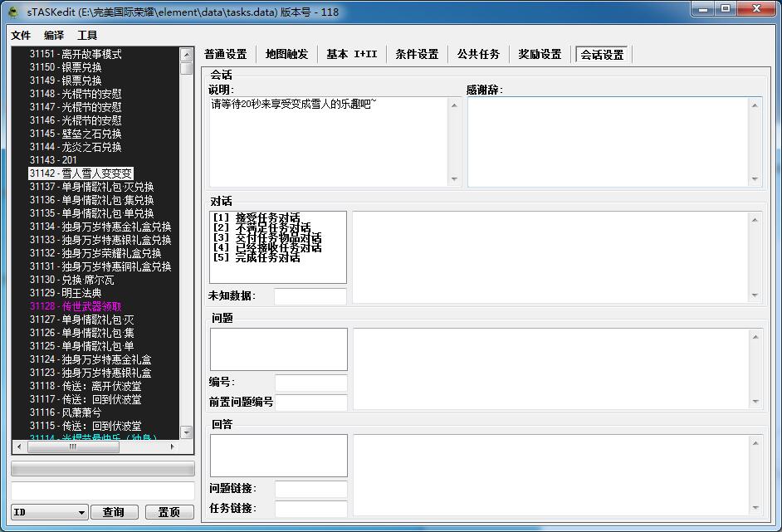
Task: Open the 编译 menu
Action: pyautogui.click(x=54, y=36)
